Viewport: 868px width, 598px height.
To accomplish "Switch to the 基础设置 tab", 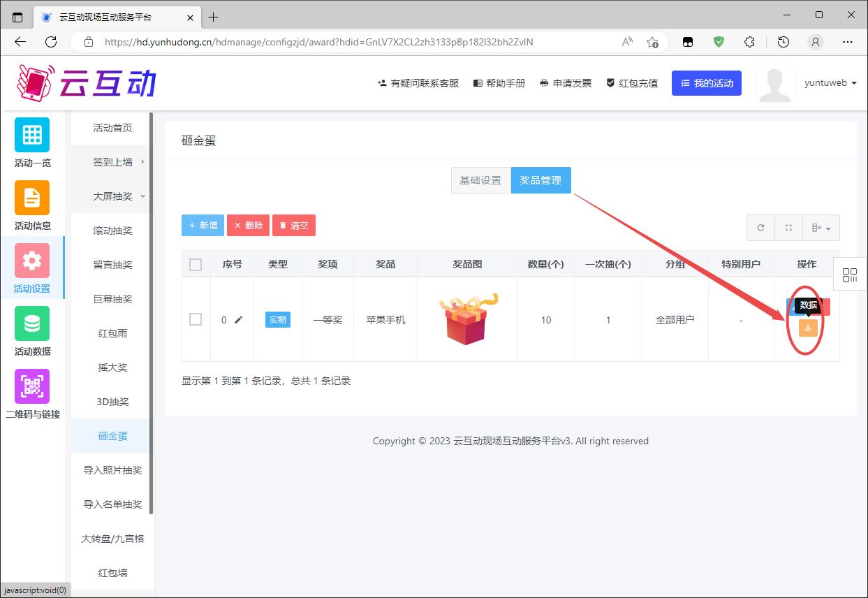I will tap(480, 180).
